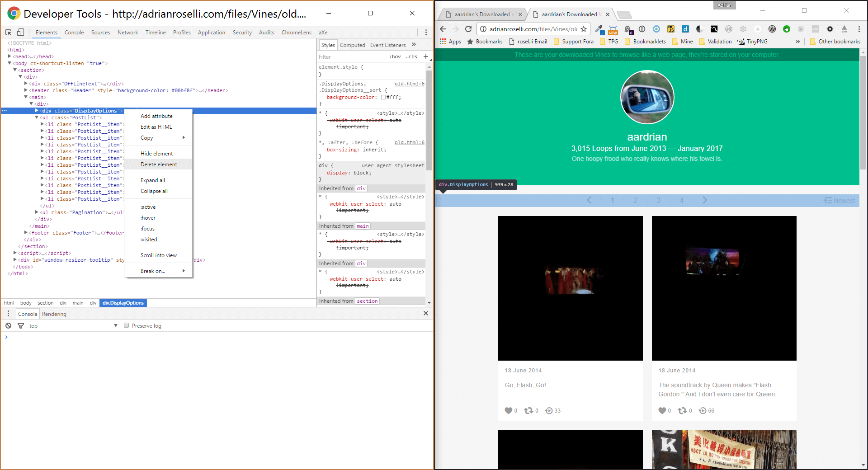The width and height of the screenshot is (868, 470).
Task: Like the 'Go, Flash, Go!' post heart icon
Action: 509,410
